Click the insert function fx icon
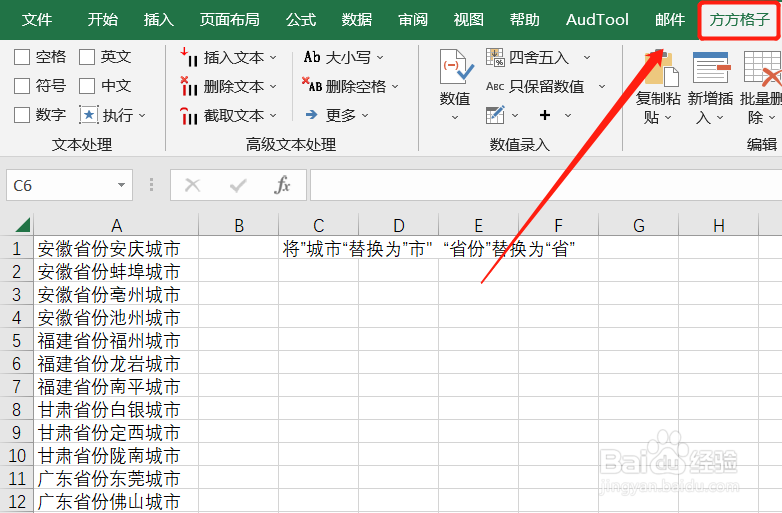This screenshot has height=513, width=782. [x=282, y=185]
